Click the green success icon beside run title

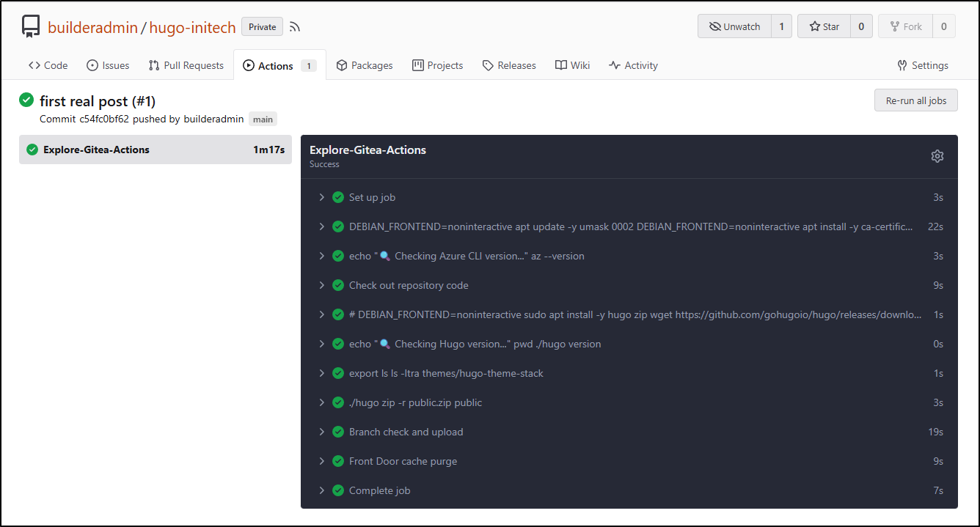tap(26, 100)
